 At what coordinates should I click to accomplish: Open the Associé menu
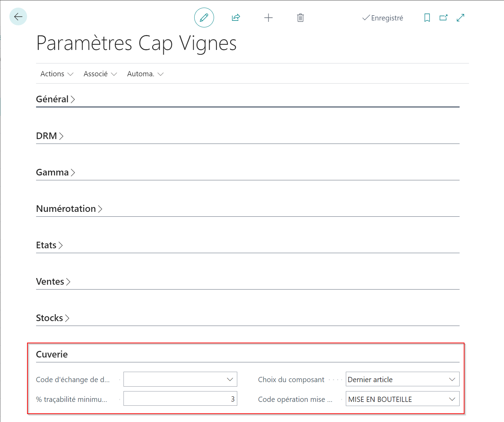point(100,74)
